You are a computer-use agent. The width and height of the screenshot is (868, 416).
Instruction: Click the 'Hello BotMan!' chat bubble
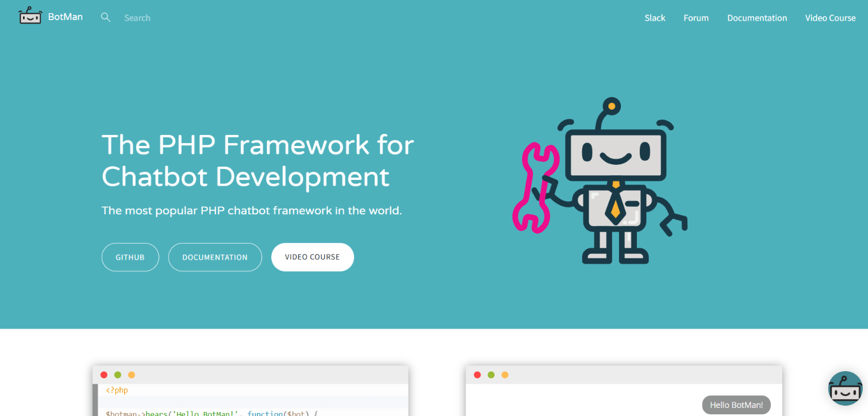(x=736, y=405)
